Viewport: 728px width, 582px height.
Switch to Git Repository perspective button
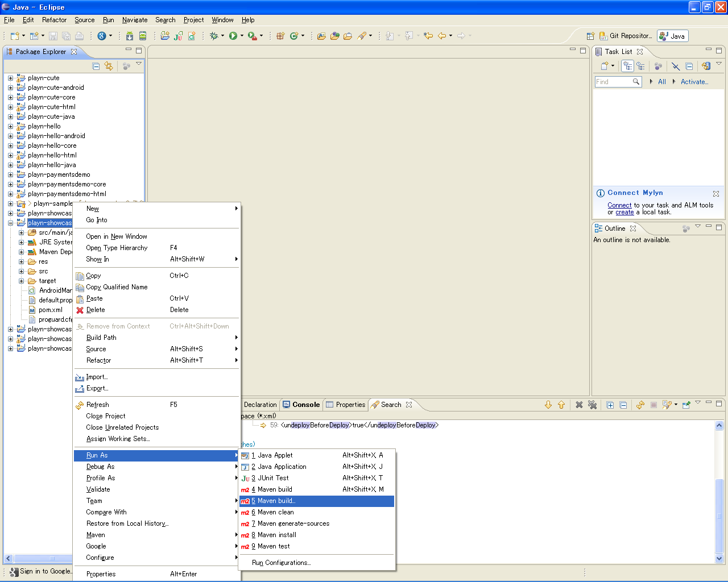pyautogui.click(x=626, y=36)
